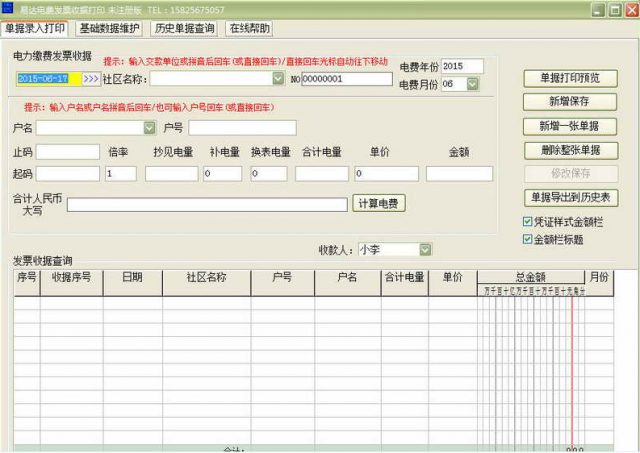Click the date field 2015-06-17
This screenshot has height=453, width=640.
point(49,79)
